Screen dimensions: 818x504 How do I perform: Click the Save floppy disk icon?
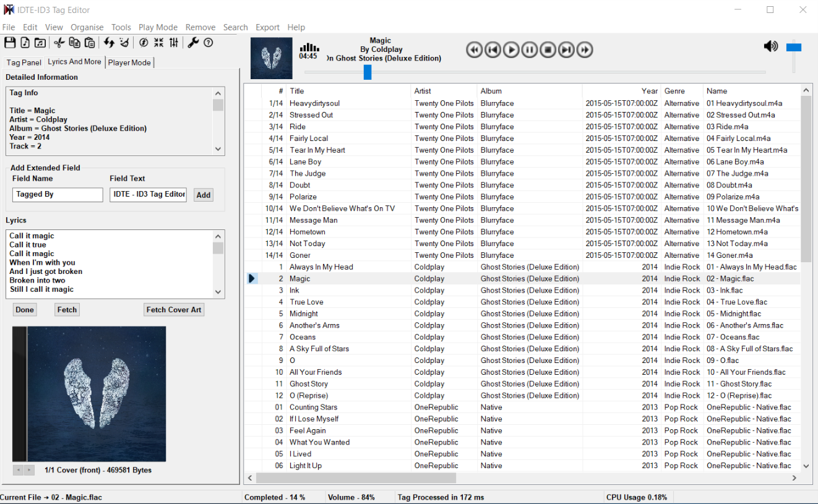click(9, 43)
